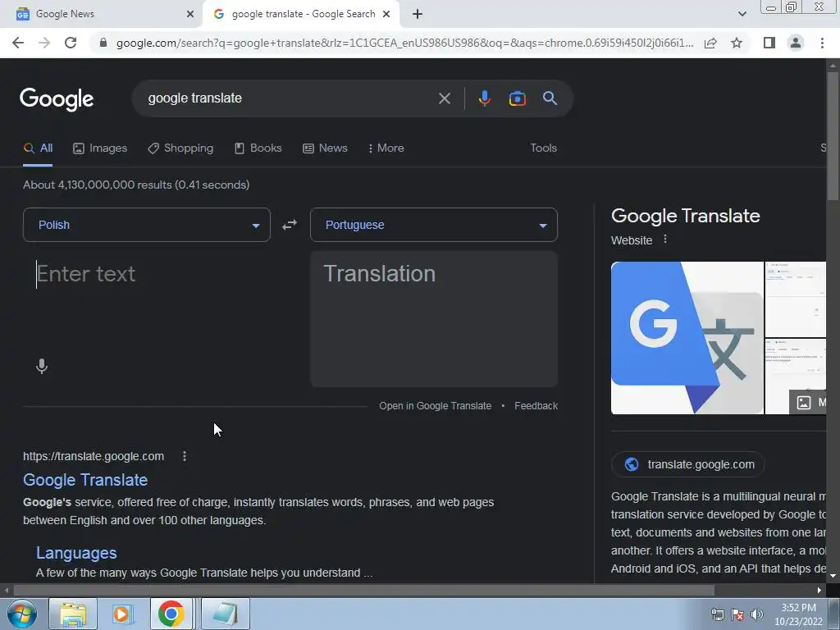Open the More search filters menu
This screenshot has width=840, height=630.
[x=386, y=148]
